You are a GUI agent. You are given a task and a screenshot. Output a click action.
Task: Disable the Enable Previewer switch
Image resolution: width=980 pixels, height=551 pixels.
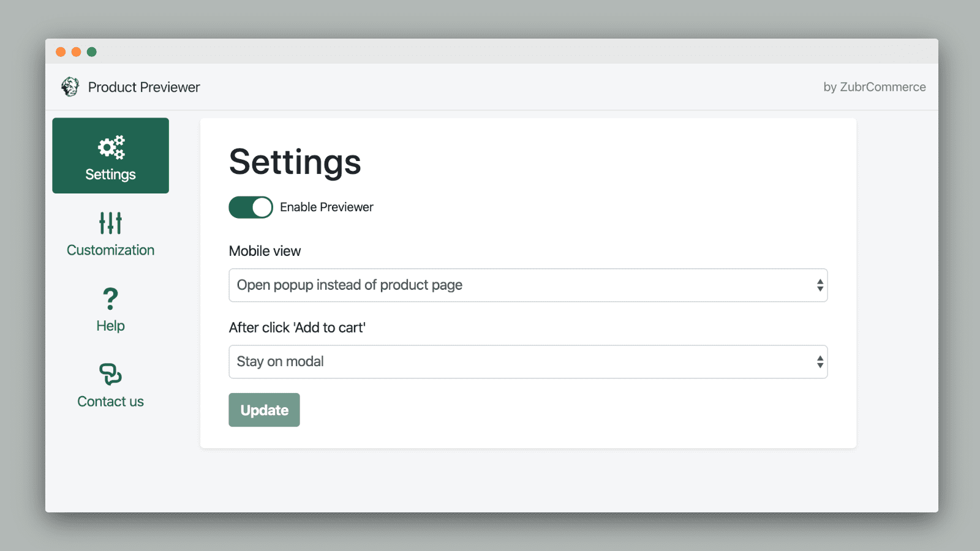pos(251,208)
